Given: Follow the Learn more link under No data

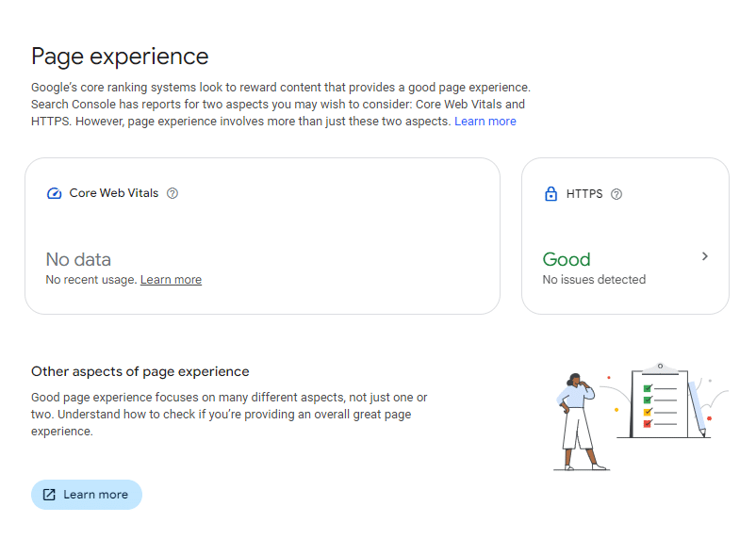Looking at the screenshot, I should (171, 280).
